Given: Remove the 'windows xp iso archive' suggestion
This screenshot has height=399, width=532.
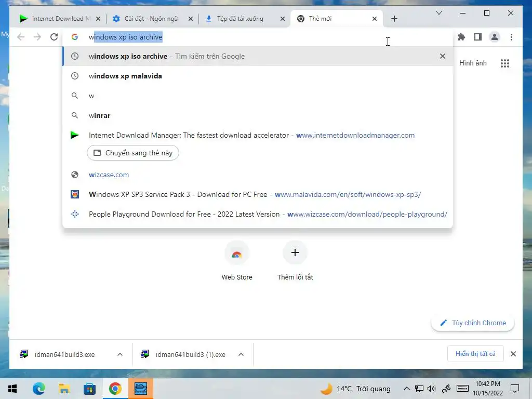Looking at the screenshot, I should [443, 56].
